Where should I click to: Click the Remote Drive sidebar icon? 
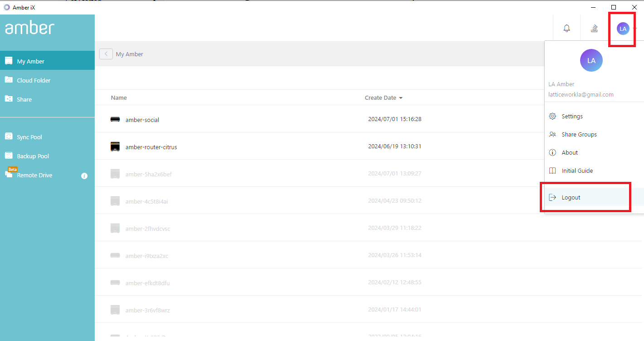tap(9, 174)
